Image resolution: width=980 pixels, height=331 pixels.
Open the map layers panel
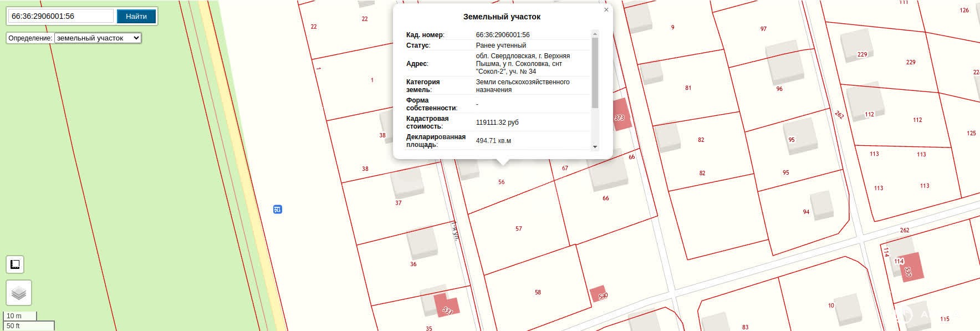click(x=19, y=293)
